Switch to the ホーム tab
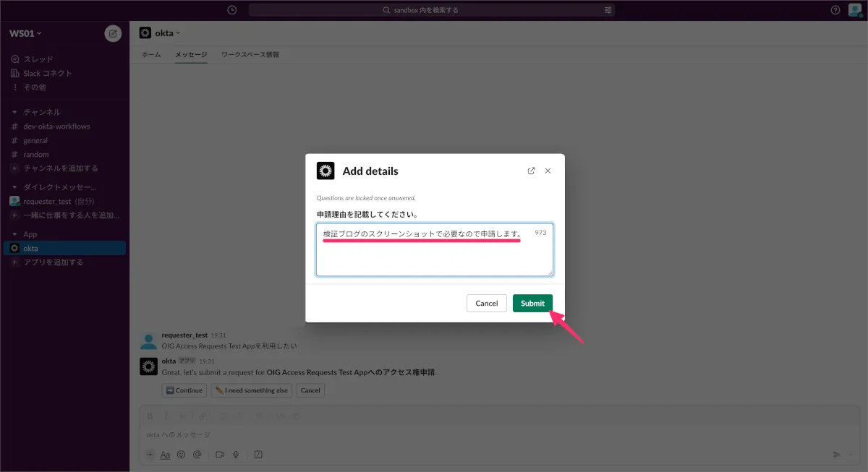Image resolution: width=868 pixels, height=472 pixels. [151, 55]
